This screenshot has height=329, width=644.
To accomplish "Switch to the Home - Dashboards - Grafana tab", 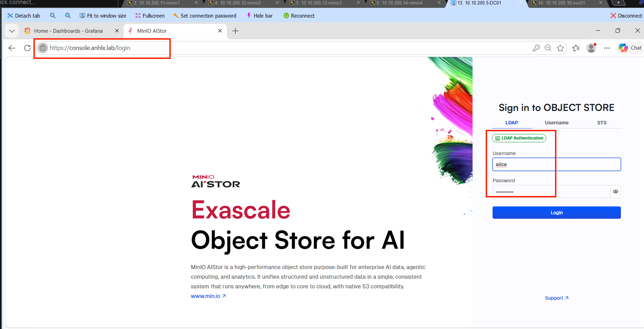I will pos(68,31).
